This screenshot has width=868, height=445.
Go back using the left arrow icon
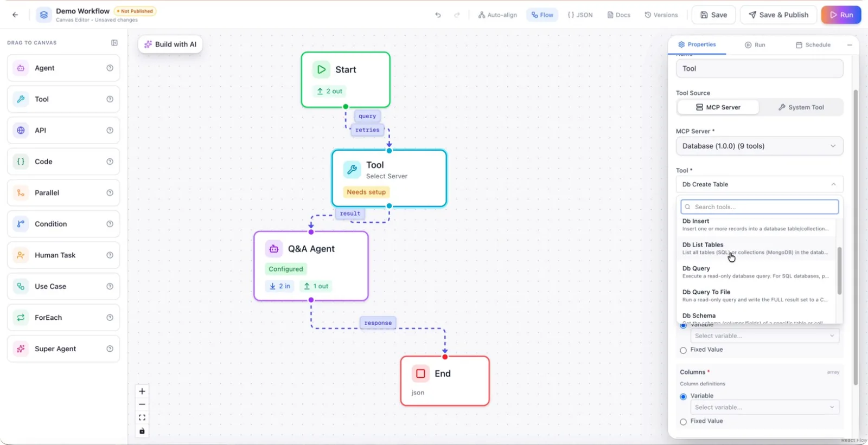15,15
